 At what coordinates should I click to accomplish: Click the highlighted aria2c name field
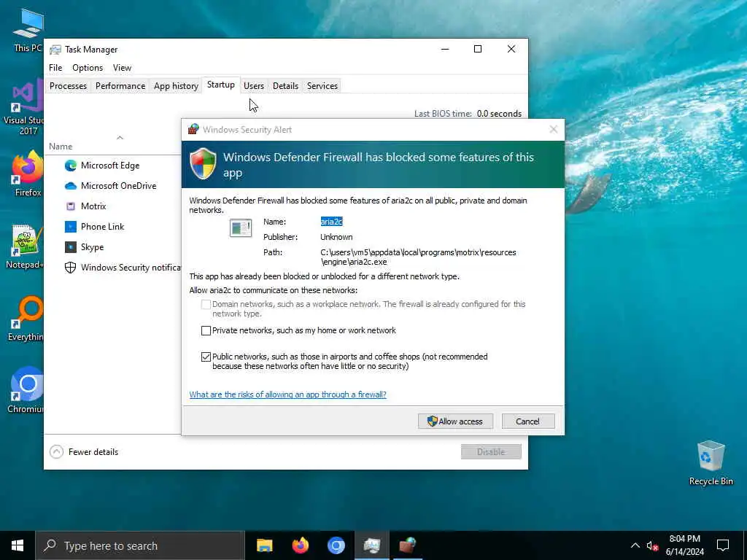tap(332, 222)
